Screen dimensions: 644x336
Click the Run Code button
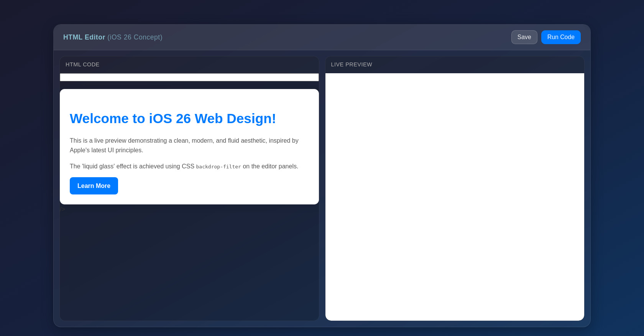(560, 37)
